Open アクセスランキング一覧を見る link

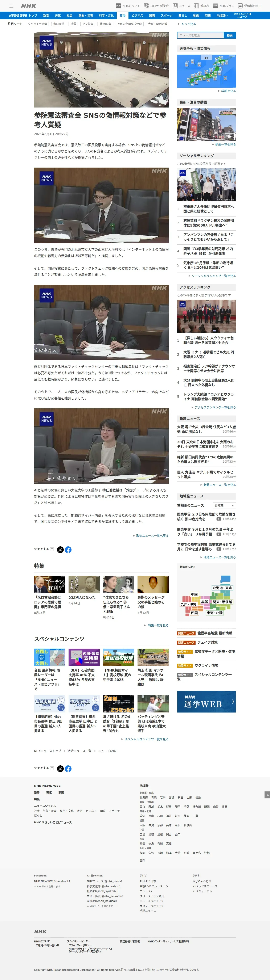(214, 407)
